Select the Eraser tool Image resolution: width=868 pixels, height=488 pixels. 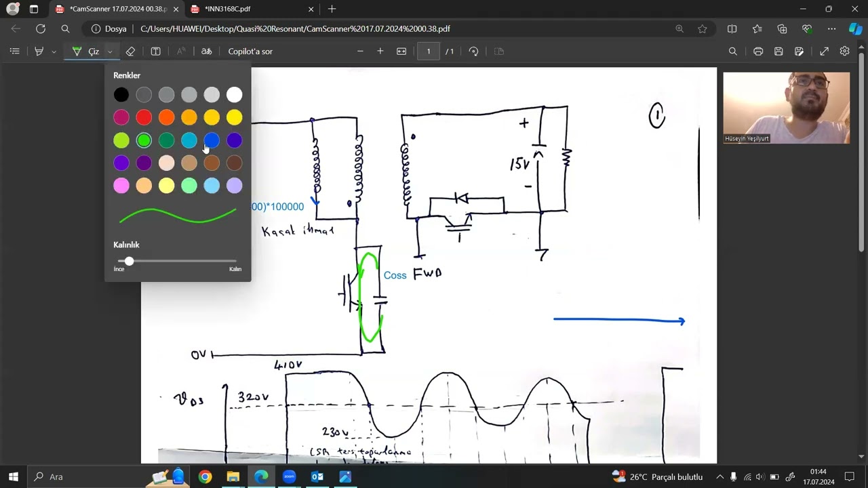point(130,52)
